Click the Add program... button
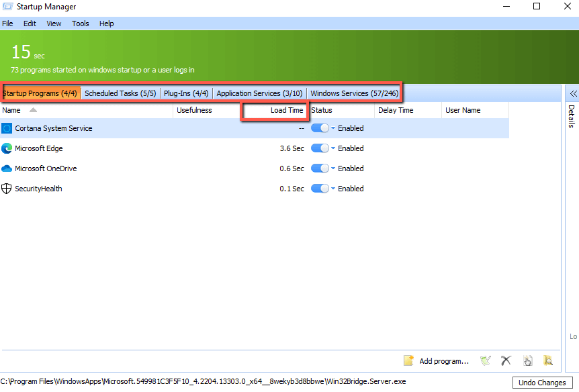This screenshot has height=392, width=579. click(x=437, y=360)
